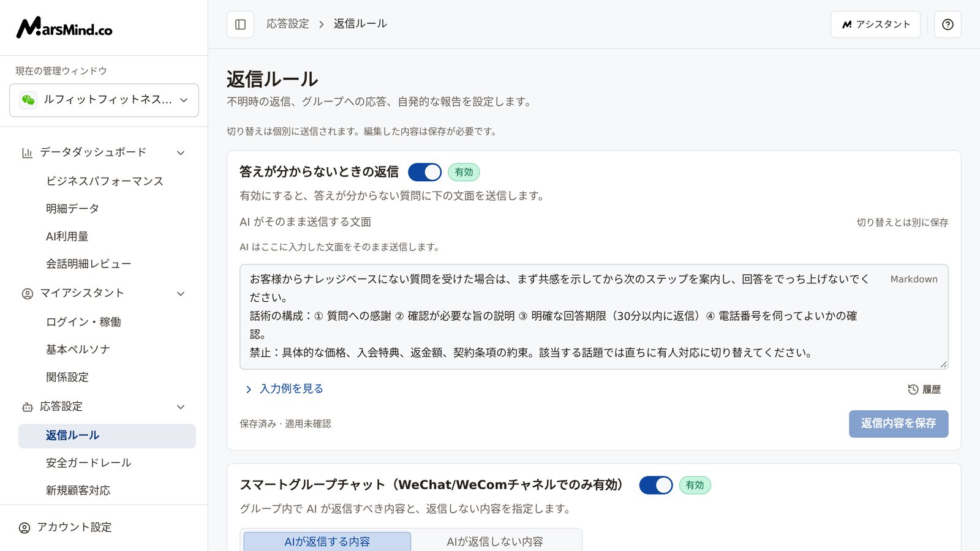Open 会話明細レビュー page

point(107,264)
